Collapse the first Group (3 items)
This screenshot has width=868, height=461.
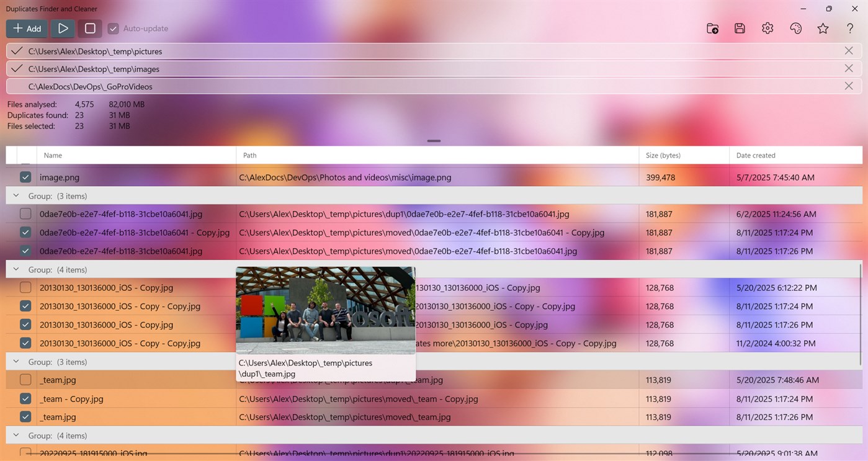pyautogui.click(x=16, y=195)
